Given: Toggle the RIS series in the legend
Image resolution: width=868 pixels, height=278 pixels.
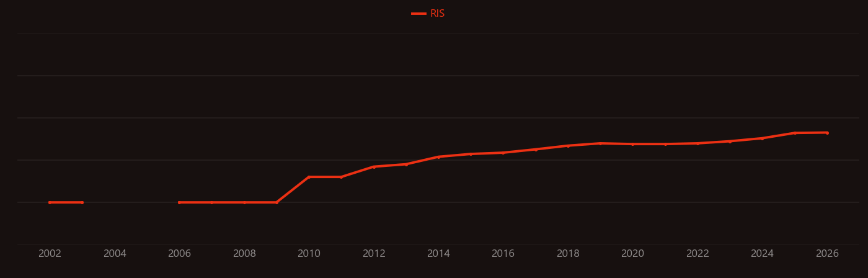Looking at the screenshot, I should point(428,14).
